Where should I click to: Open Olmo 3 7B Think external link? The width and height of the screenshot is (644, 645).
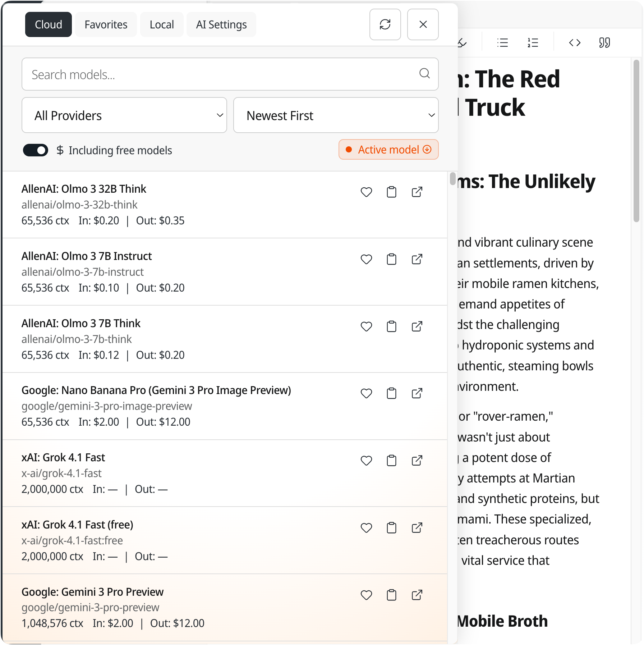click(x=417, y=327)
